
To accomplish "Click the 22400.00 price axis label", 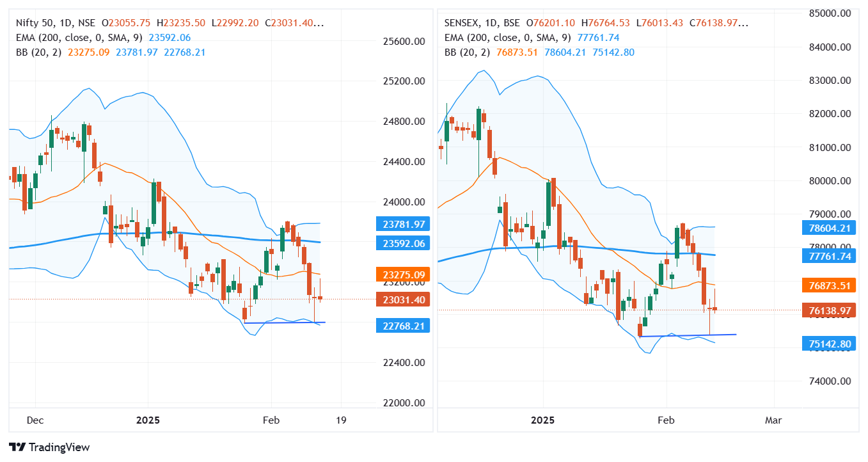I will (403, 363).
